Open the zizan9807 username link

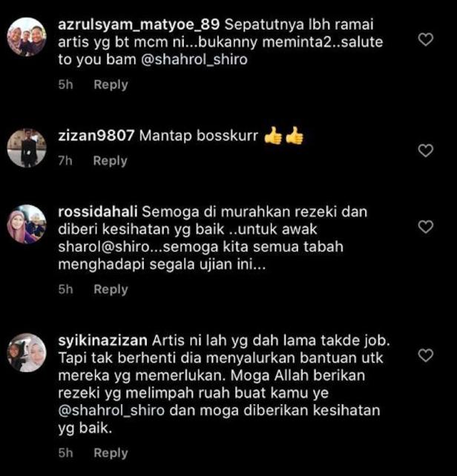tap(96, 136)
